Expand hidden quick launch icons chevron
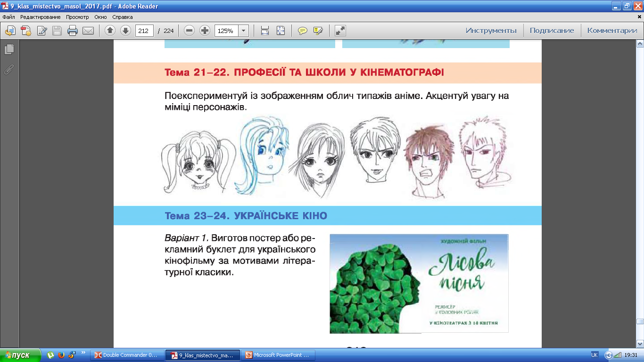The height and width of the screenshot is (362, 644). [x=83, y=353]
